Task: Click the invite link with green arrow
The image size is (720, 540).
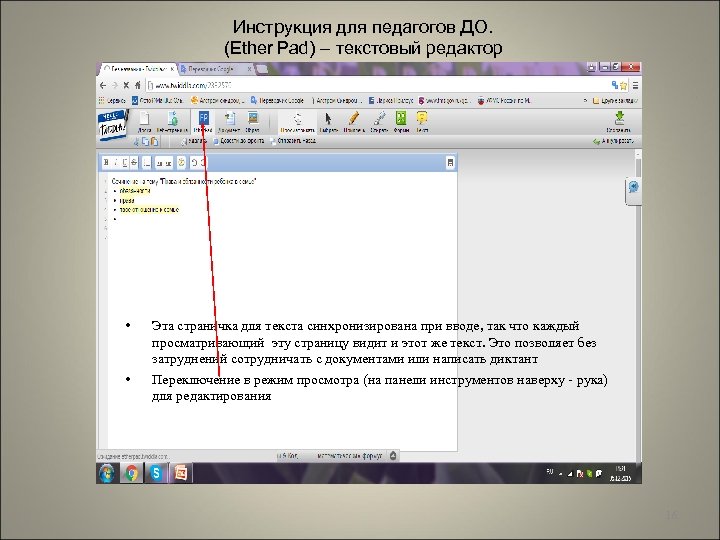Action: (x=613, y=141)
